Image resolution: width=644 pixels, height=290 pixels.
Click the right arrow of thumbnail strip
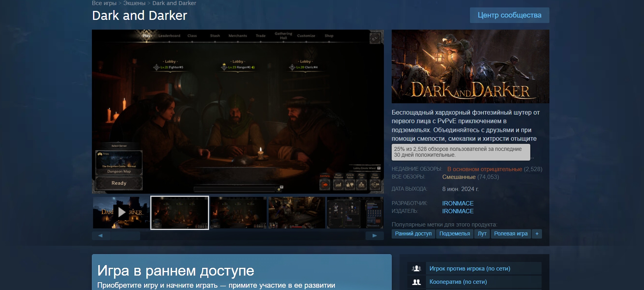[375, 235]
